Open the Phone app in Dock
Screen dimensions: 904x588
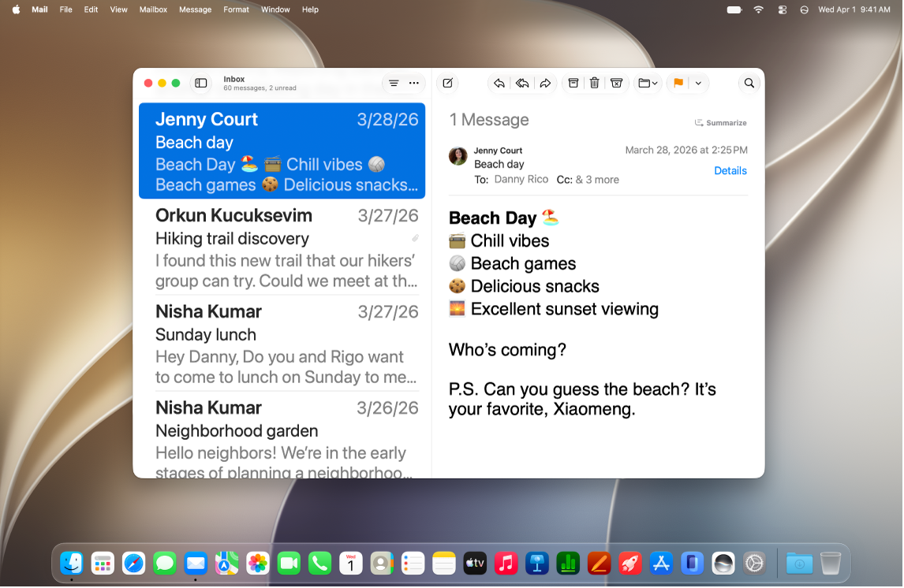[320, 564]
